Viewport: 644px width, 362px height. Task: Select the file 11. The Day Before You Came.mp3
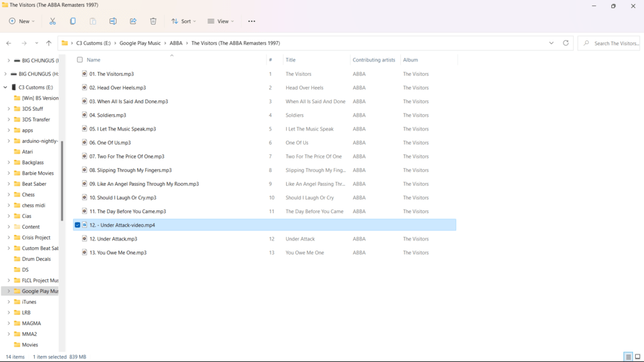128,212
